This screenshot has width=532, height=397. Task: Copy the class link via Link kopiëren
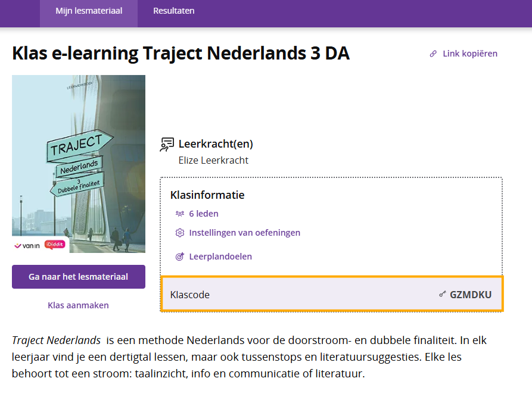coord(470,54)
